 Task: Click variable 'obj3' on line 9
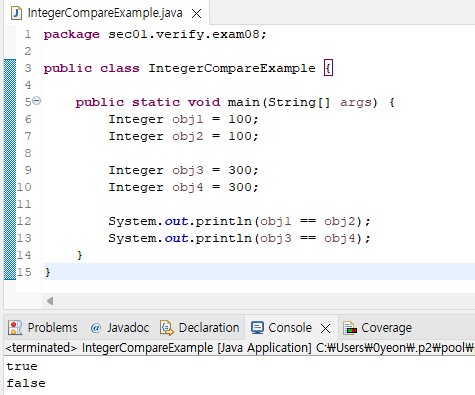(188, 171)
